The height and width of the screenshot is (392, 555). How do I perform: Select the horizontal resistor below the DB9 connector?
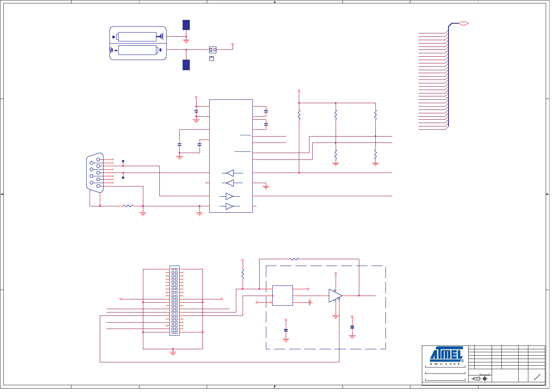point(128,206)
